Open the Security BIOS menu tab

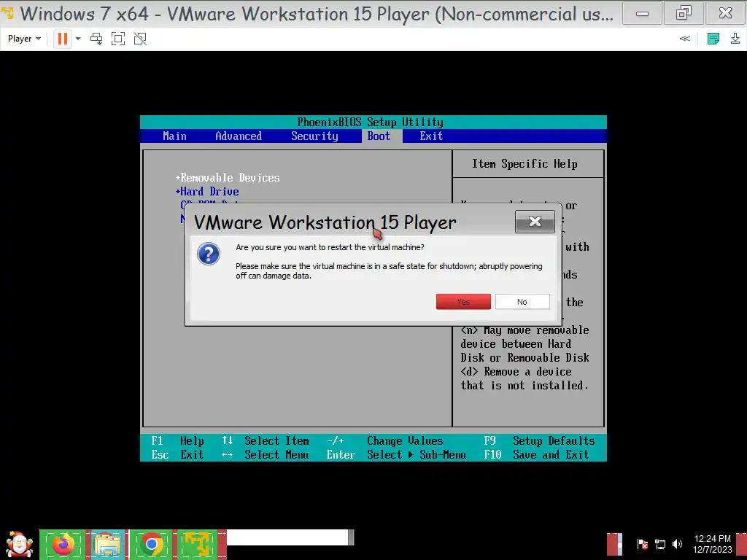(314, 136)
